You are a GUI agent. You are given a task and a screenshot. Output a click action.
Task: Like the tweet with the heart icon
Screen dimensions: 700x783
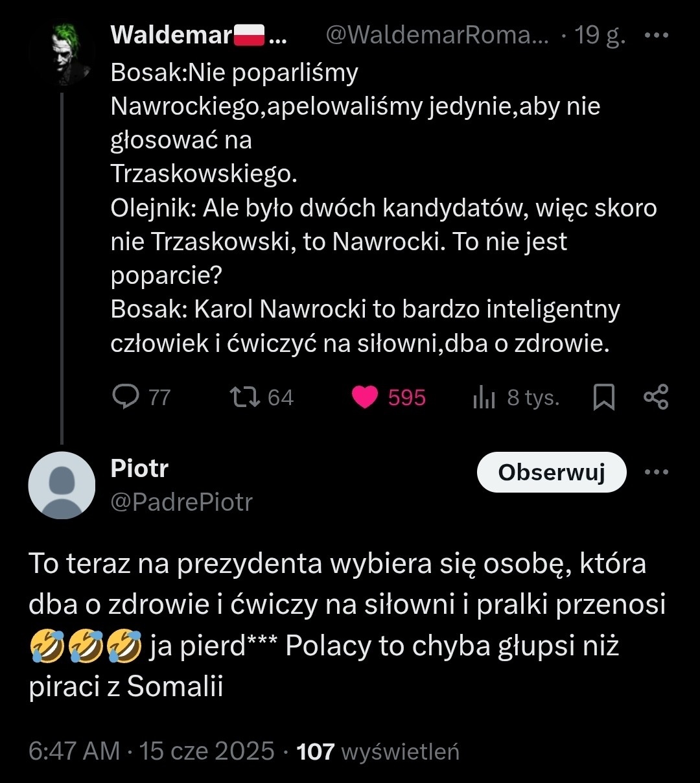[x=364, y=397]
